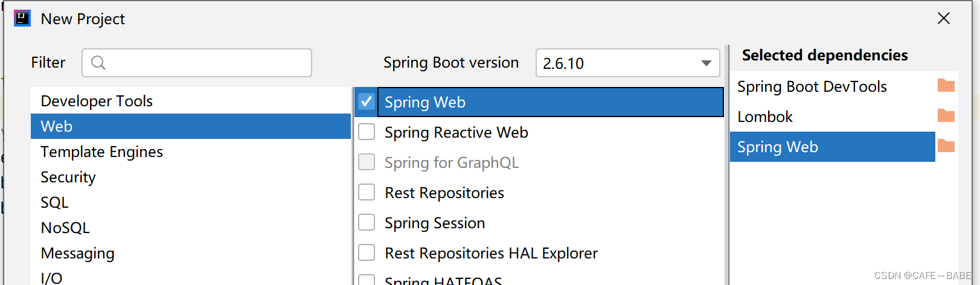980x285 pixels.
Task: Check the Rest Repositories option
Action: pyautogui.click(x=367, y=192)
